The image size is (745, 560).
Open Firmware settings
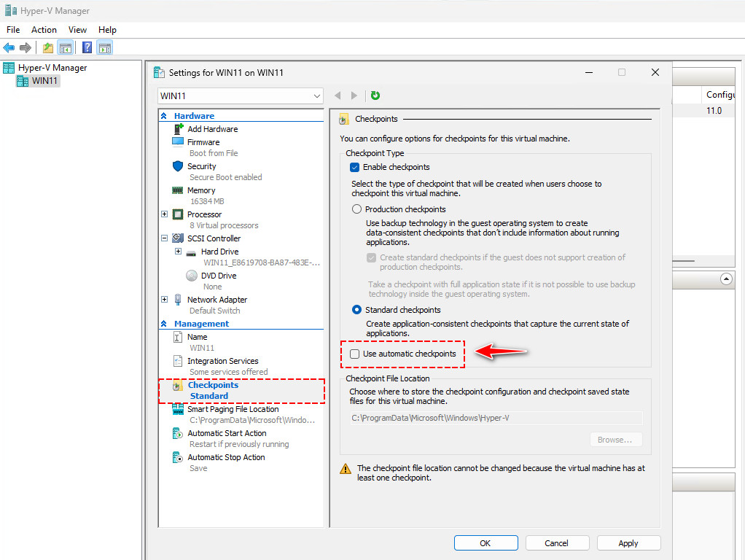(x=203, y=142)
